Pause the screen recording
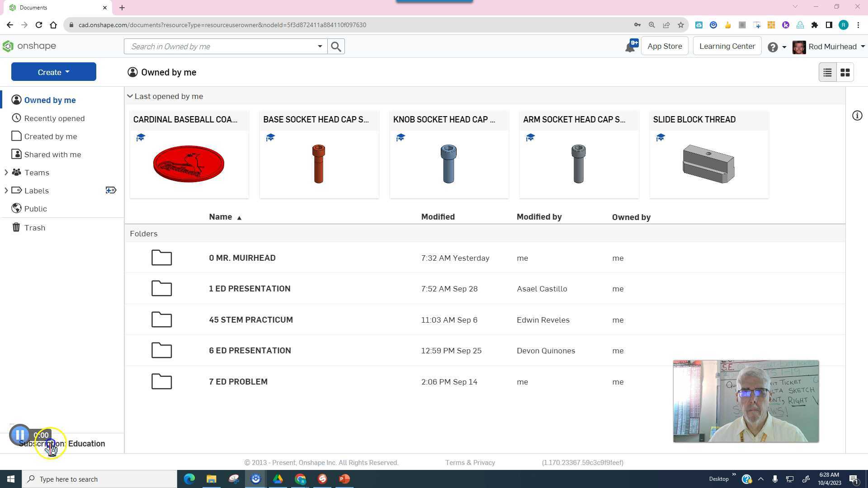 click(x=20, y=435)
